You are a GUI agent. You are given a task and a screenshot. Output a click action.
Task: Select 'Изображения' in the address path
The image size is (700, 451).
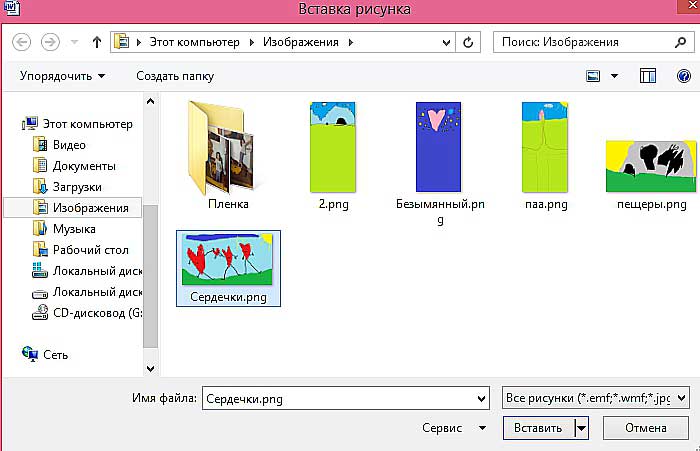[x=300, y=42]
